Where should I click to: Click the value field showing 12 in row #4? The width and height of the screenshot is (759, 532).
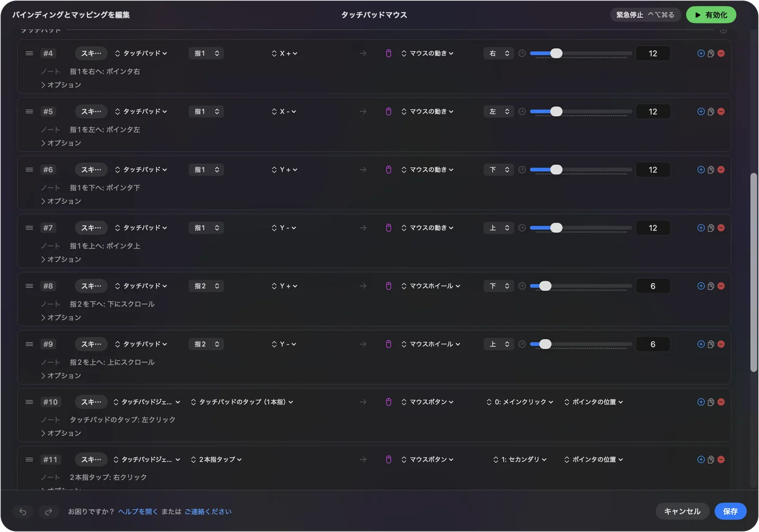tap(653, 53)
